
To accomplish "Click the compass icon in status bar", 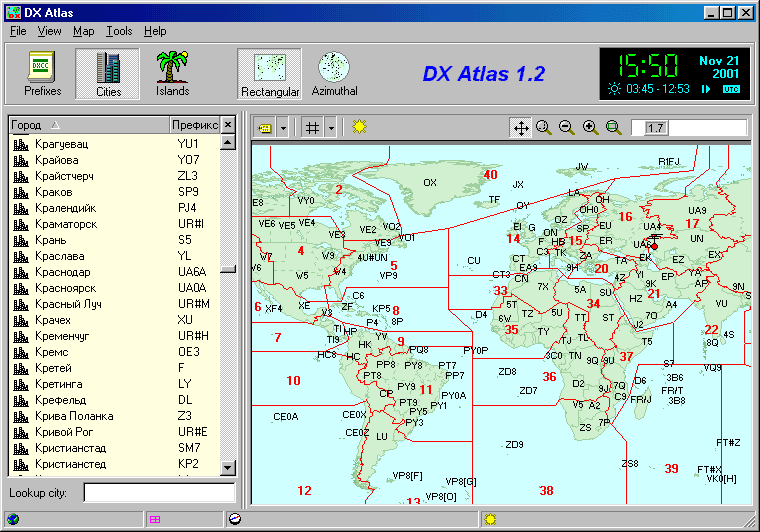I will pyautogui.click(x=235, y=519).
